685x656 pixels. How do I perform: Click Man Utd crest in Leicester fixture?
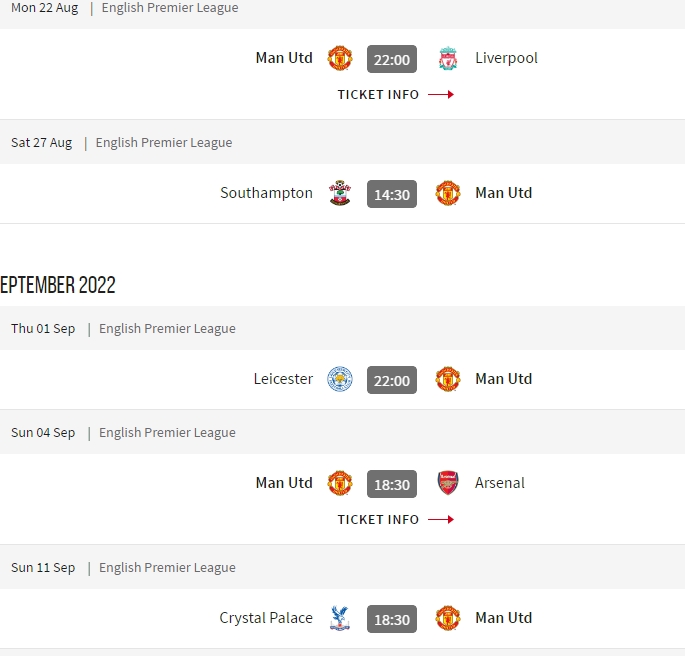(x=448, y=379)
